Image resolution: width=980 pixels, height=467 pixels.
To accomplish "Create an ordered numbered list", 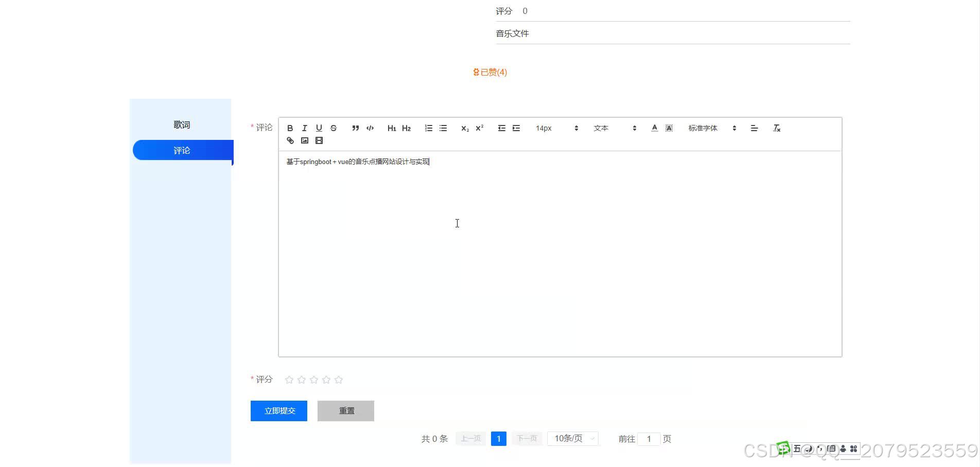I will pos(428,128).
